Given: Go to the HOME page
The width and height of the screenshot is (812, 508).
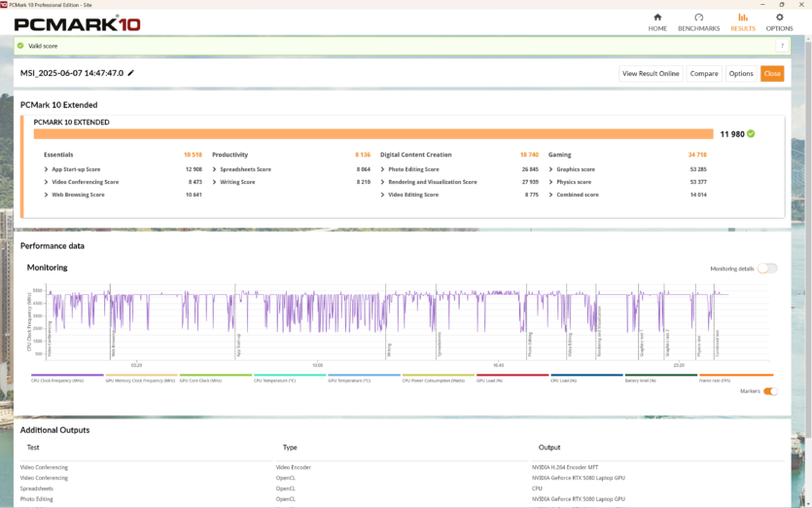Looking at the screenshot, I should tap(657, 22).
